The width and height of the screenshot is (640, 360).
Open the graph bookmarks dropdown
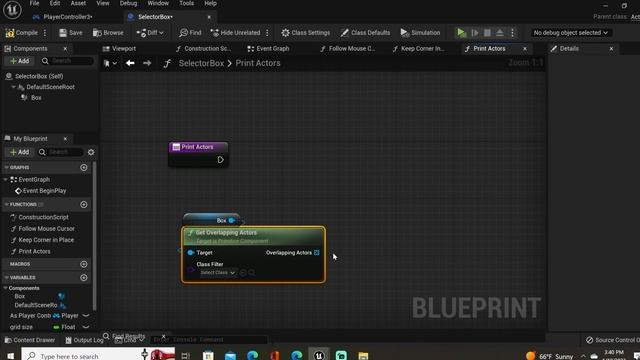tap(110, 63)
